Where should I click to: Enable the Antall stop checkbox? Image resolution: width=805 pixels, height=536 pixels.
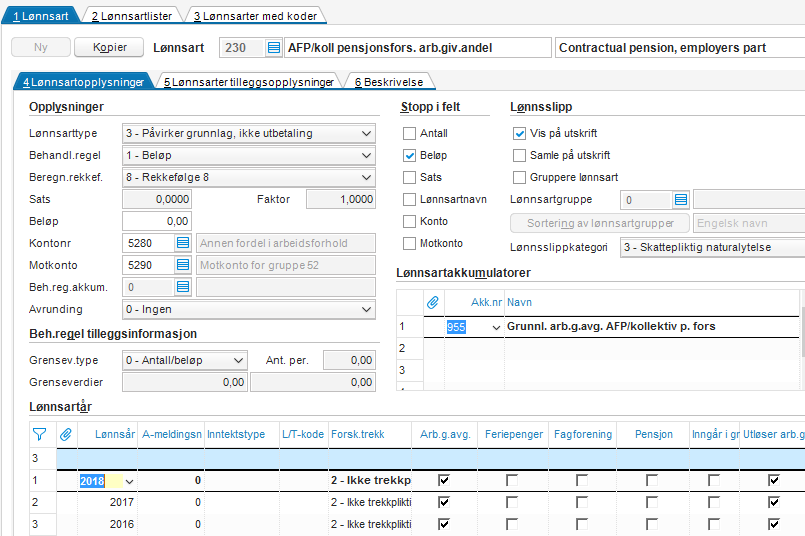point(409,134)
